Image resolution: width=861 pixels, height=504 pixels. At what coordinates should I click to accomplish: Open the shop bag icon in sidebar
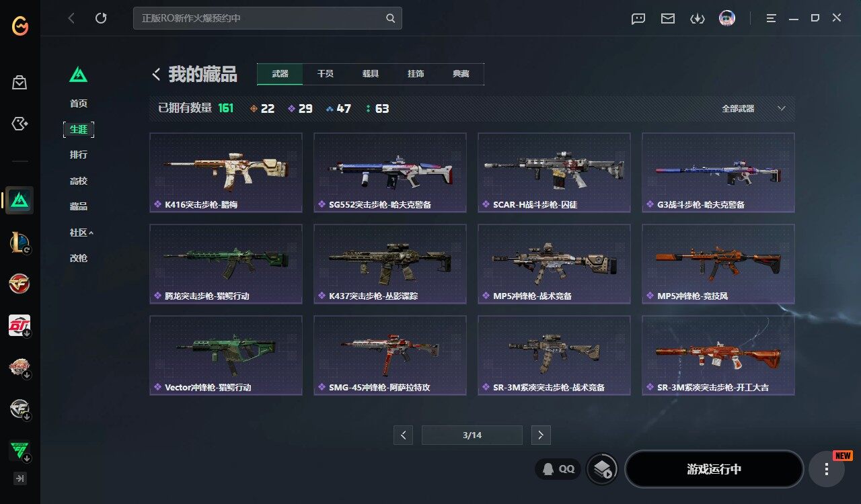(x=20, y=83)
